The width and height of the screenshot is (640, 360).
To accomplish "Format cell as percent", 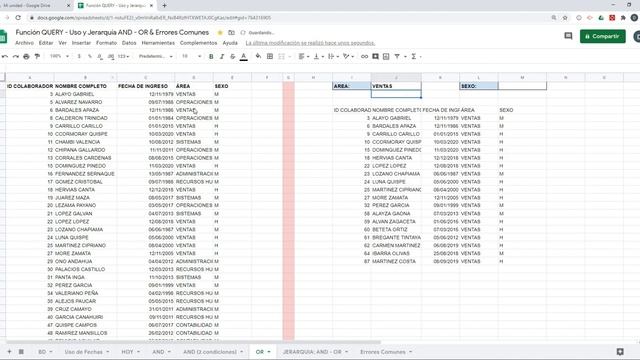I will pos(90,56).
